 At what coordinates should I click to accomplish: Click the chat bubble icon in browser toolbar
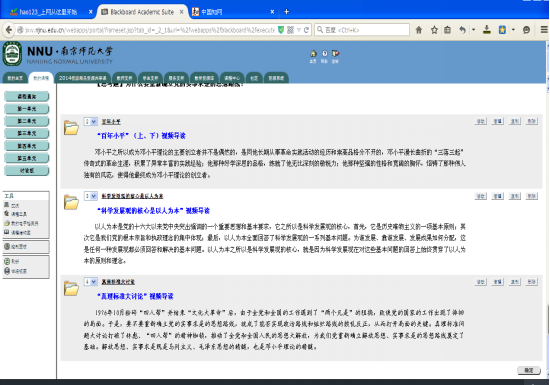[x=526, y=30]
